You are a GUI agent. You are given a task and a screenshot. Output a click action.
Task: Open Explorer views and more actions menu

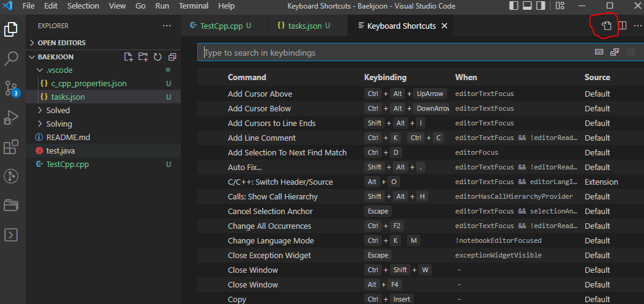click(166, 26)
